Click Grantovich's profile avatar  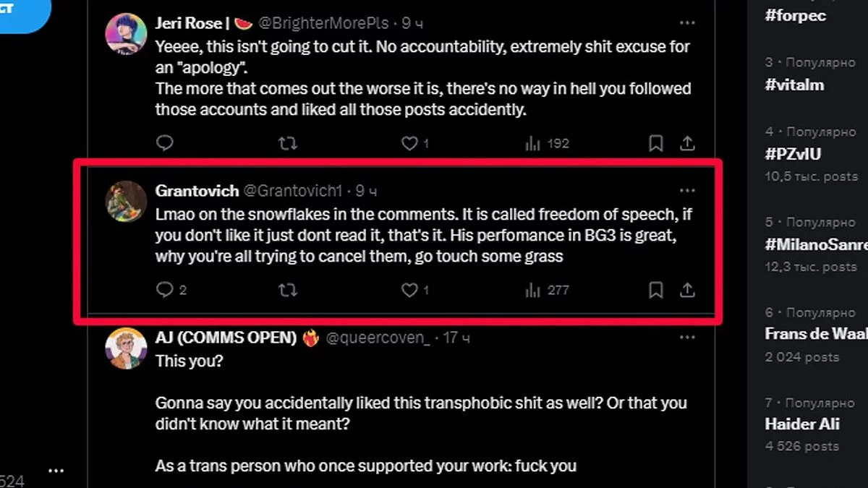127,201
